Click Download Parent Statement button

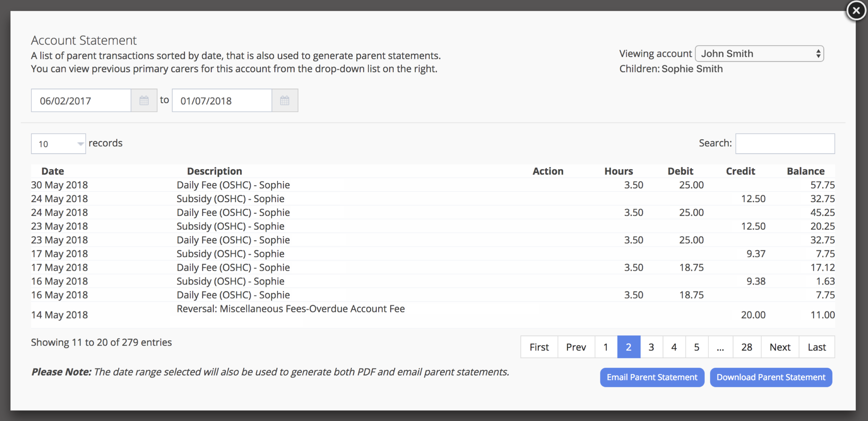point(771,377)
